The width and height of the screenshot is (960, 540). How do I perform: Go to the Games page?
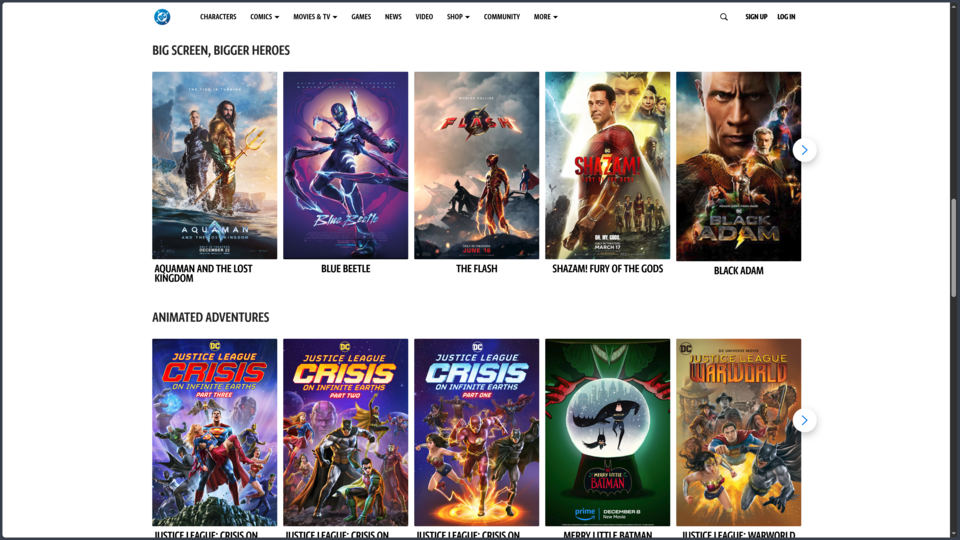[361, 17]
